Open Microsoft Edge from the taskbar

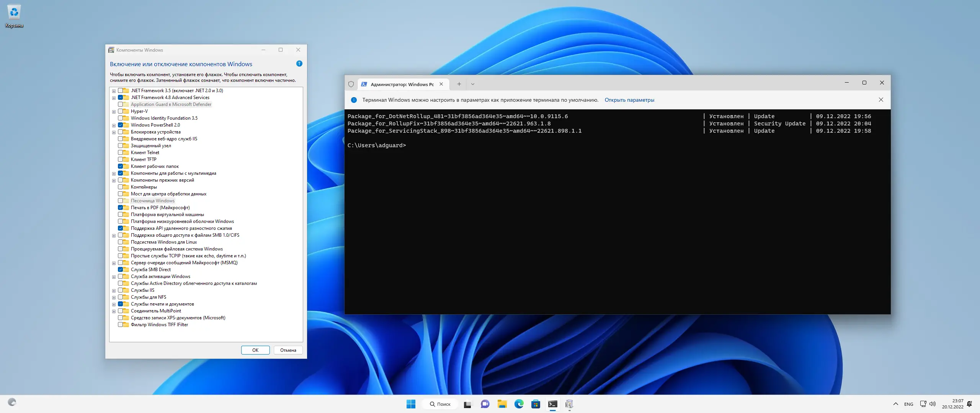[519, 404]
